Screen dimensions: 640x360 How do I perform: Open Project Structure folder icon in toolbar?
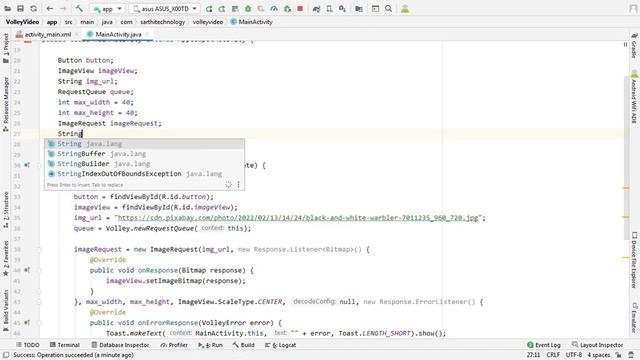tap(359, 9)
